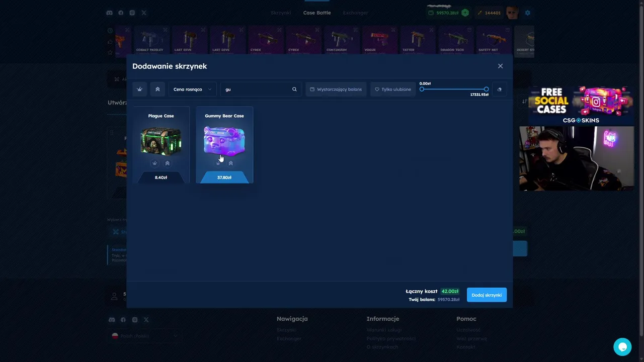The image size is (644, 362).
Task: Click the 42.00zł total cost value
Action: (450, 291)
